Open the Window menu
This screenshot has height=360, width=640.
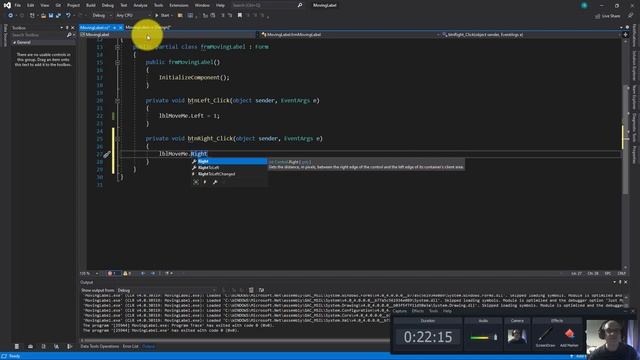pyautogui.click(x=202, y=5)
